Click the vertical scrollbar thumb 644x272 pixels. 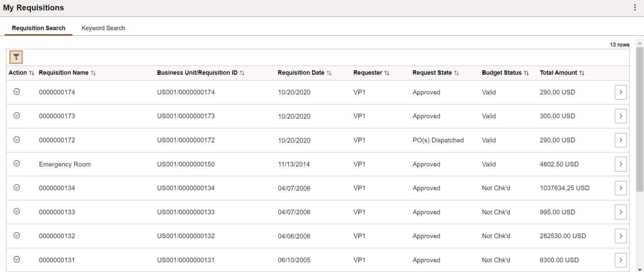(x=640, y=119)
